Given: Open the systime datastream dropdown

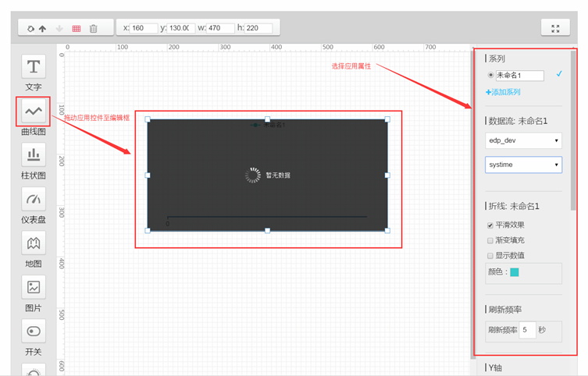Looking at the screenshot, I should click(523, 165).
